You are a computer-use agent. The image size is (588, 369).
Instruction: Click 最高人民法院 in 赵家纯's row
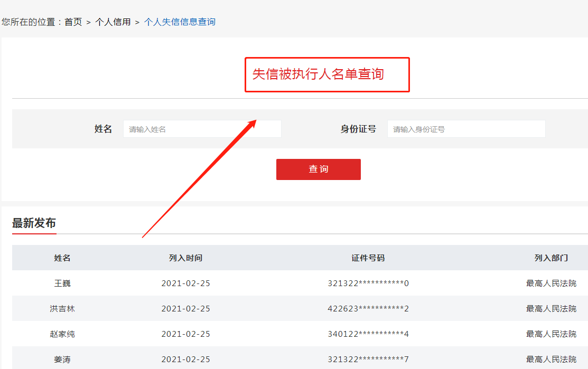tap(551, 334)
